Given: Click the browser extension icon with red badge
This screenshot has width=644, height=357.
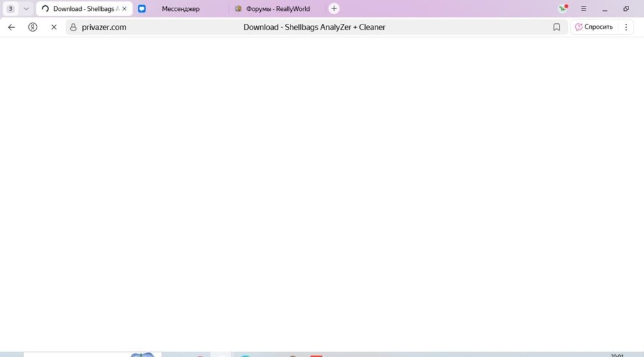Looking at the screenshot, I should [563, 8].
